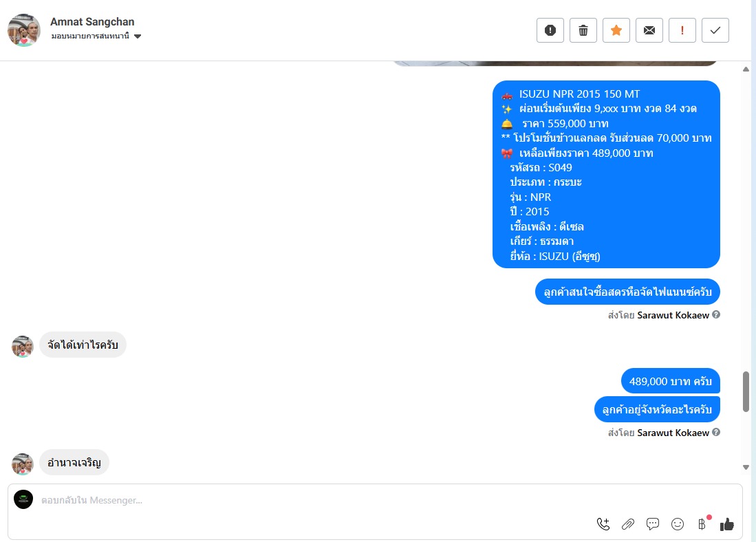Screen dimensions: 756x542
Task: Click the scroll down arrow of chat
Action: [746, 467]
